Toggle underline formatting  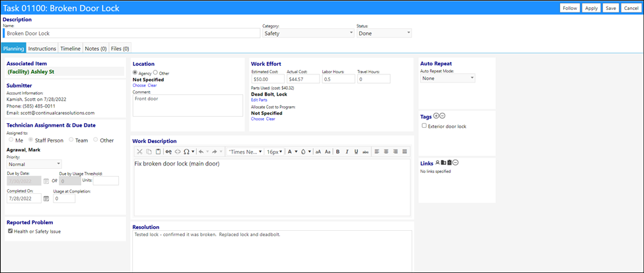355,152
